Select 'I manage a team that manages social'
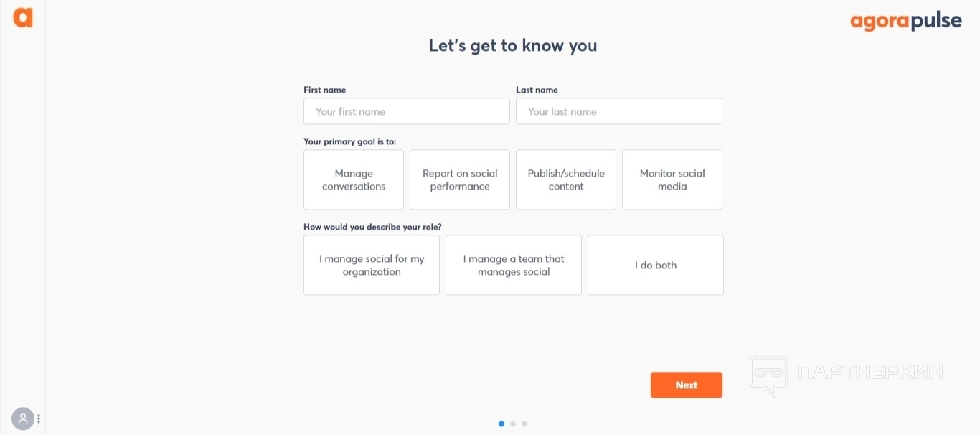Image resolution: width=980 pixels, height=435 pixels. (x=514, y=265)
